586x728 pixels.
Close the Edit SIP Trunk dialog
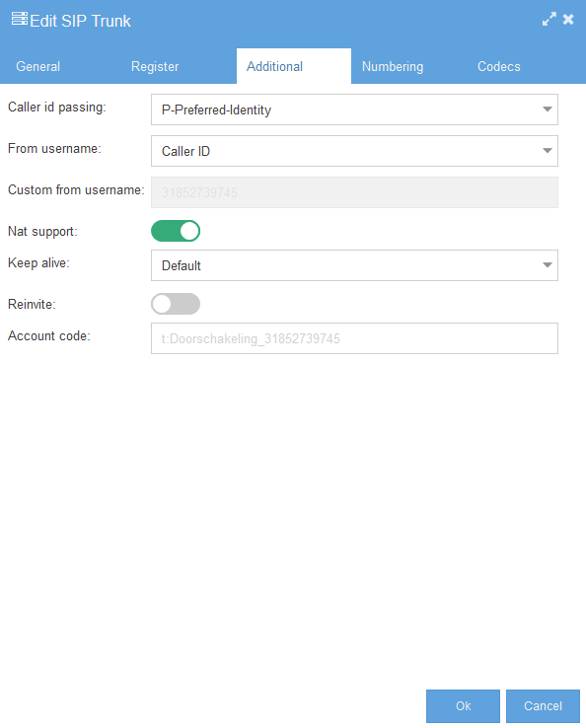568,19
